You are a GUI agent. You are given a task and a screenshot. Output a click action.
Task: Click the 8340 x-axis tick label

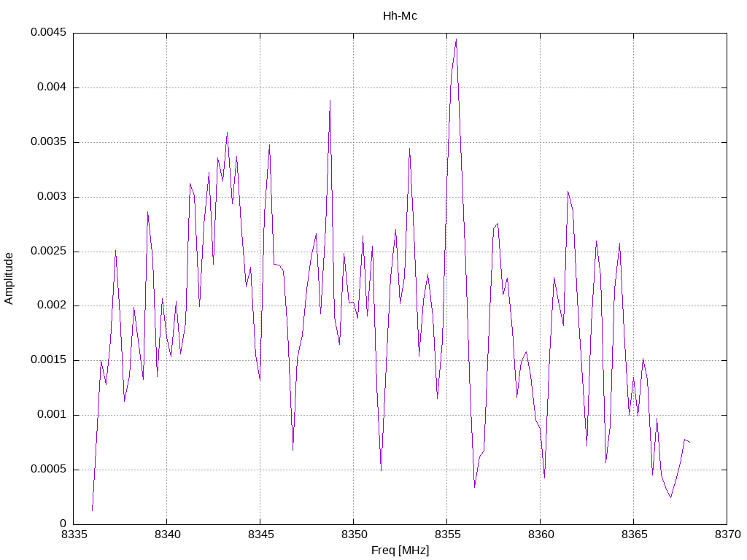[167, 534]
